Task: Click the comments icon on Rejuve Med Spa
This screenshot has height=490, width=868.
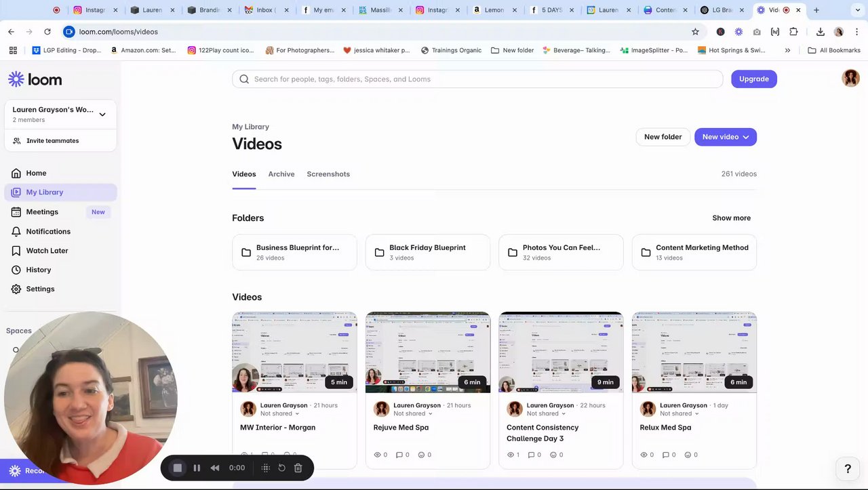Action: point(399,455)
